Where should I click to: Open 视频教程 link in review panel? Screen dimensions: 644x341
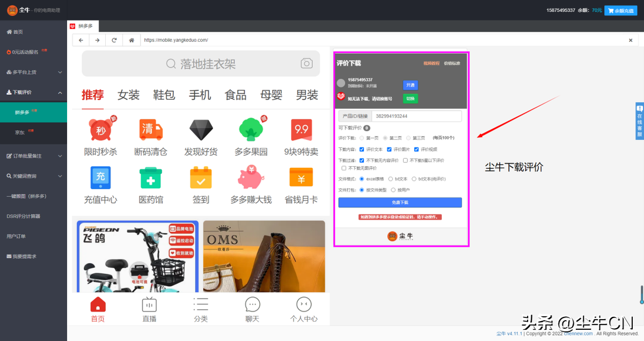(x=431, y=63)
